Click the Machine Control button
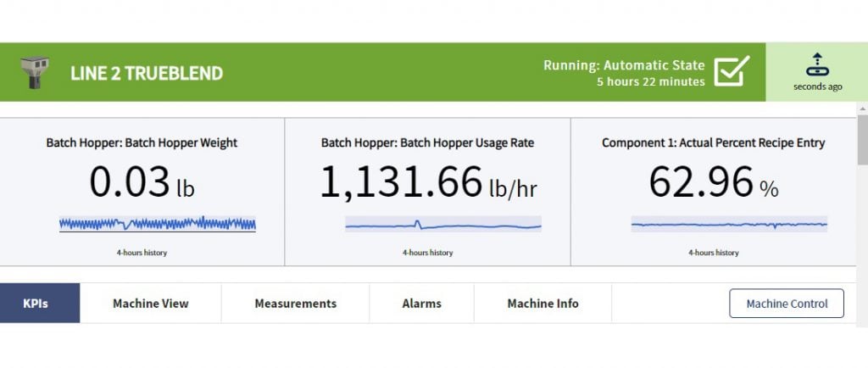The image size is (868, 368). point(787,304)
